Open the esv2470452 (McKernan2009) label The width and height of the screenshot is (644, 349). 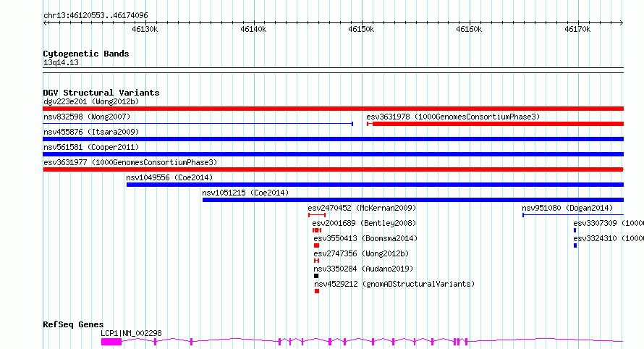362,208
